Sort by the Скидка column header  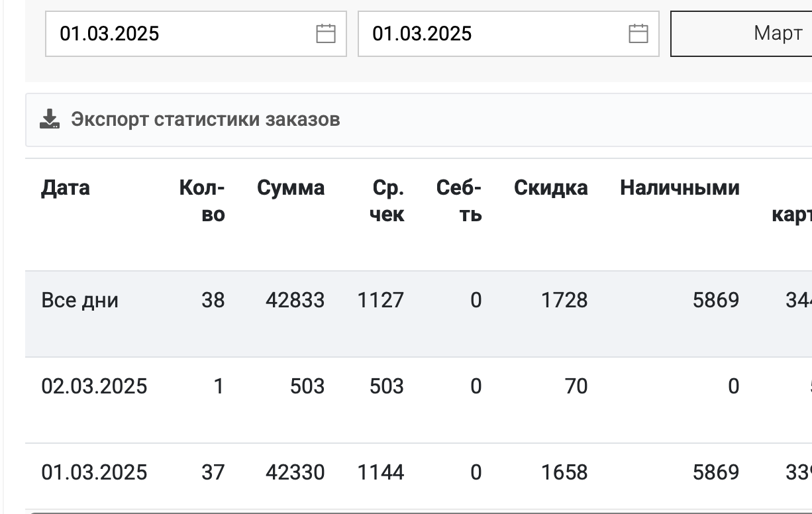tap(551, 188)
